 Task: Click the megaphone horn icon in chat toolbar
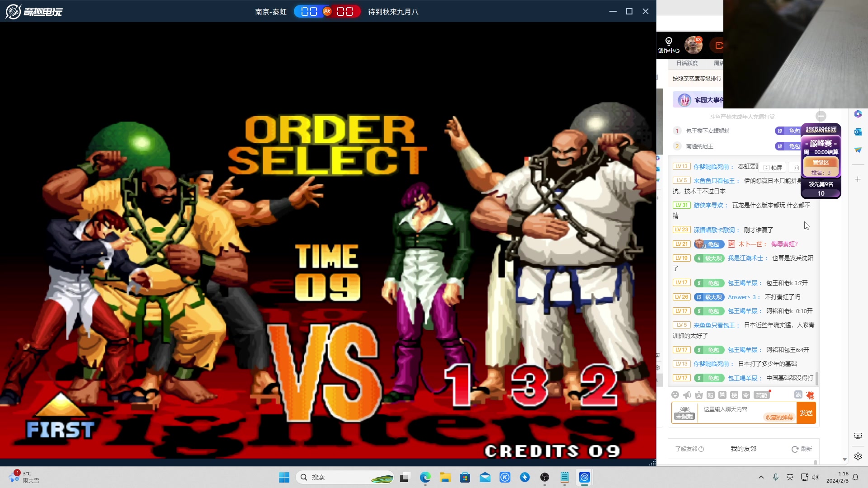point(687,395)
